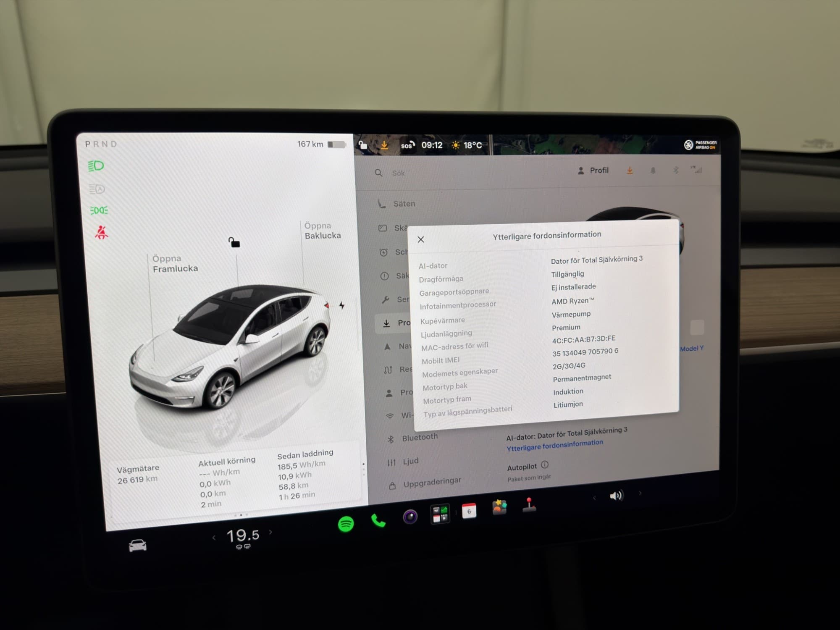The image size is (840, 630).
Task: Tap the 18°C outside temperature
Action: coord(467,145)
